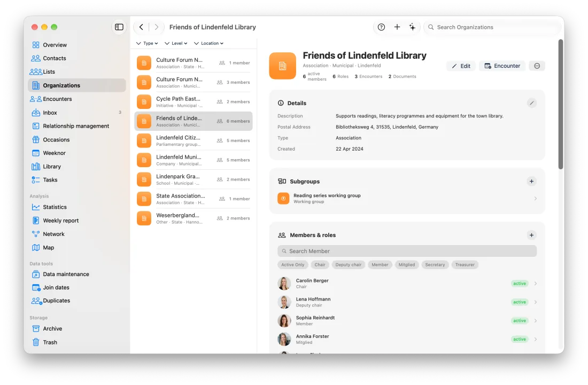Toggle the Mitglied filter chip
The width and height of the screenshot is (588, 385).
[407, 265]
